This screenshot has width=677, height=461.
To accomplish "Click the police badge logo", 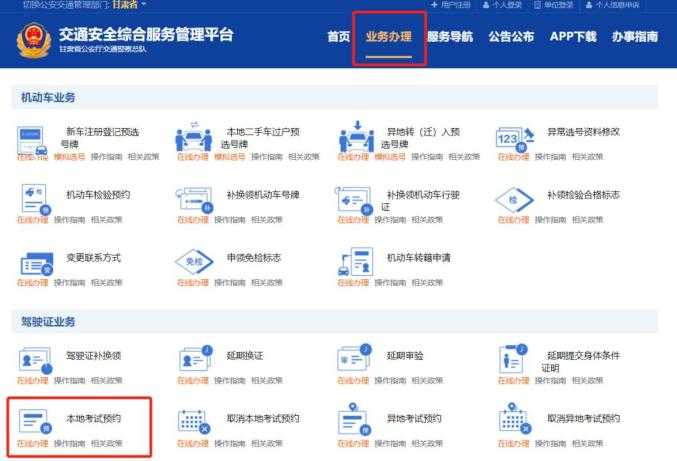I will click(x=34, y=41).
